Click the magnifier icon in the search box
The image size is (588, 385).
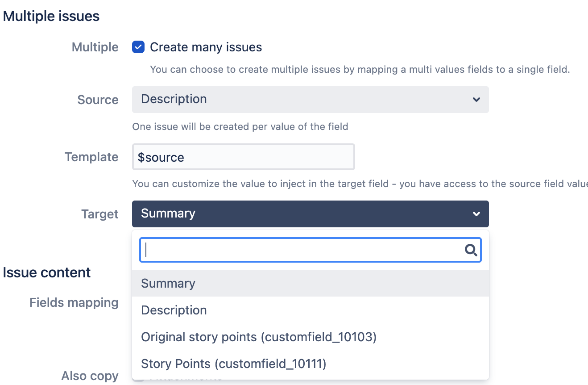pyautogui.click(x=471, y=250)
